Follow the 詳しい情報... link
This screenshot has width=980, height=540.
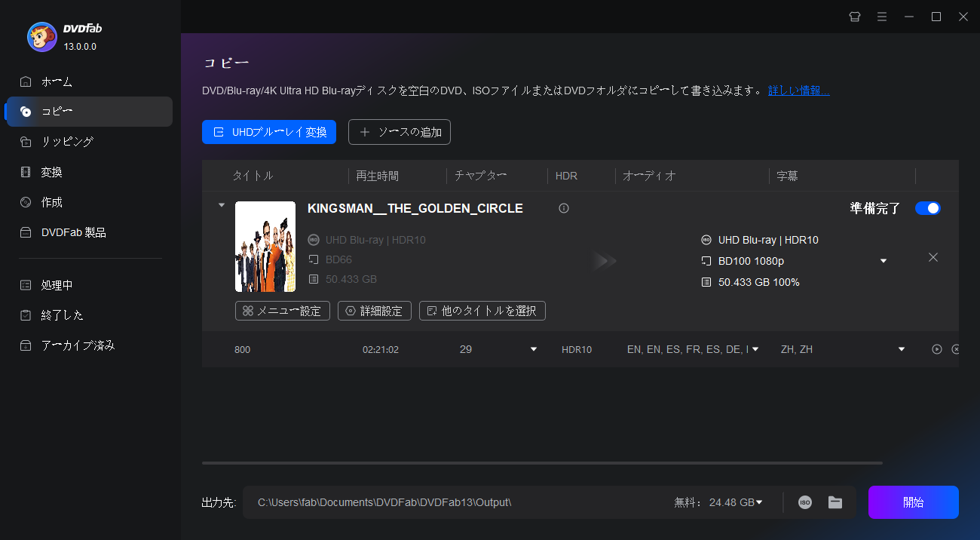pyautogui.click(x=799, y=91)
